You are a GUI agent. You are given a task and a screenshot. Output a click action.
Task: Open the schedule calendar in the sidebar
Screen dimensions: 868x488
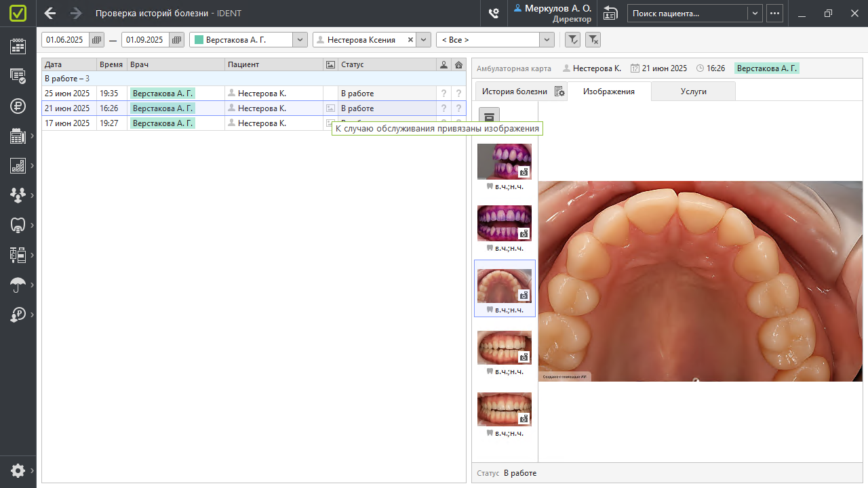[18, 46]
